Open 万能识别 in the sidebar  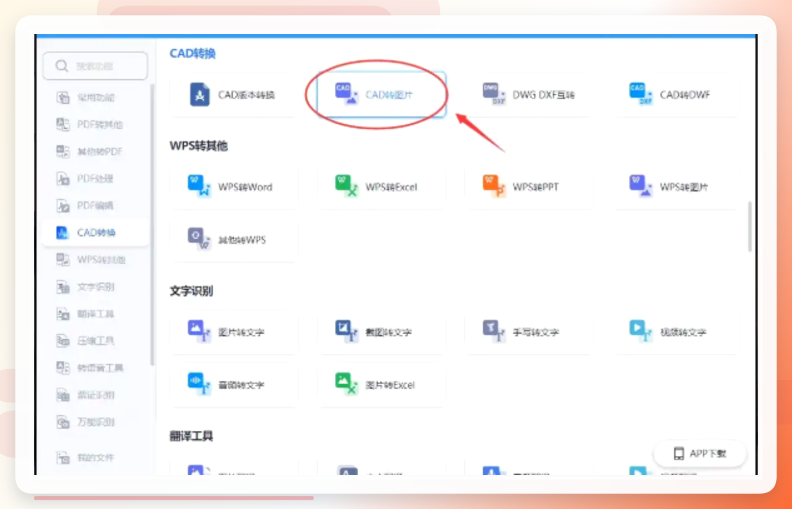95,422
